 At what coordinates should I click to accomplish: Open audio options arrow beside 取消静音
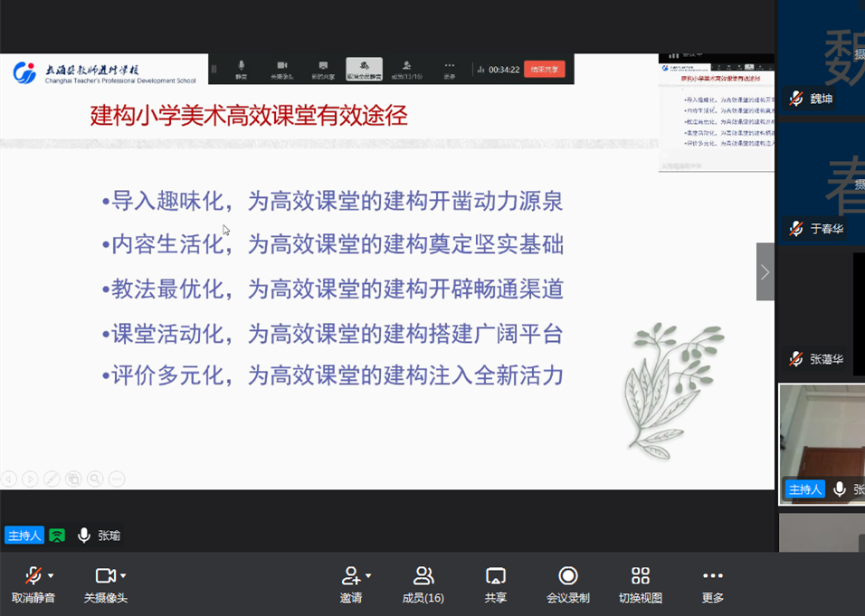pos(51,575)
